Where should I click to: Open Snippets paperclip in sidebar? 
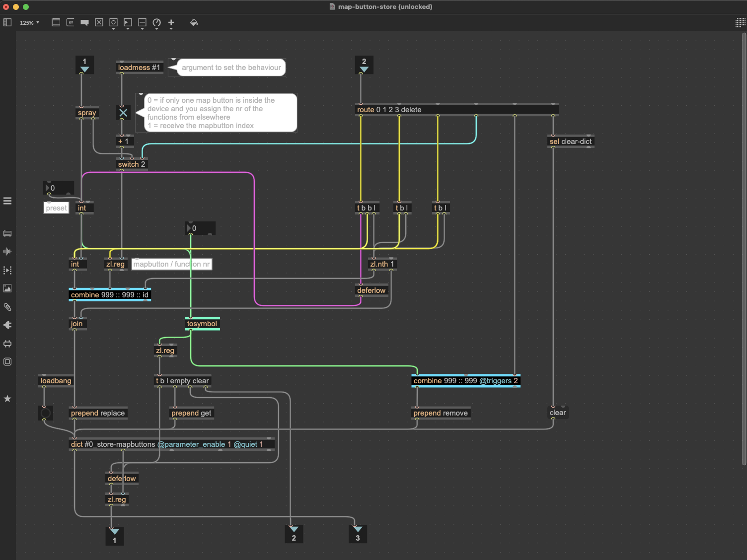tap(7, 307)
